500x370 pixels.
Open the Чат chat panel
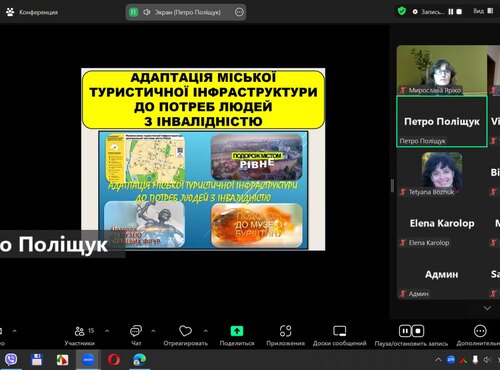coord(136,336)
